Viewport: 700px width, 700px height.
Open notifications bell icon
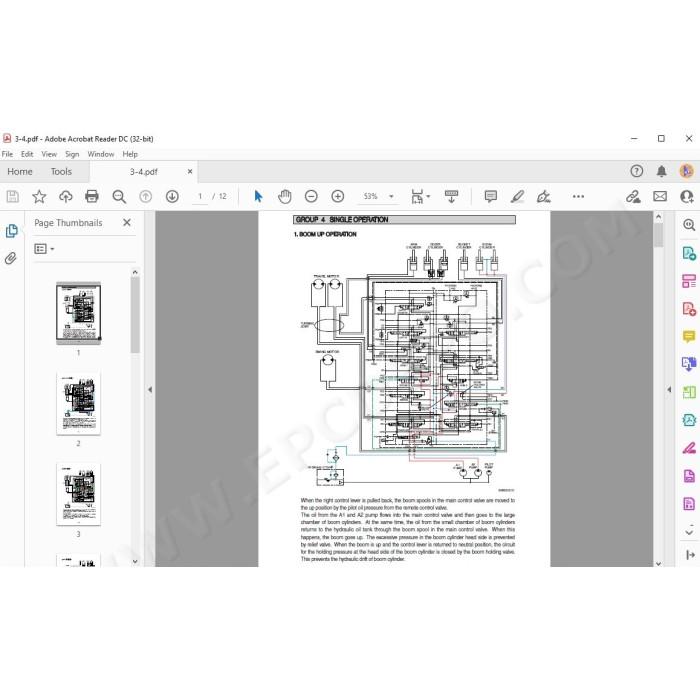pos(662,171)
